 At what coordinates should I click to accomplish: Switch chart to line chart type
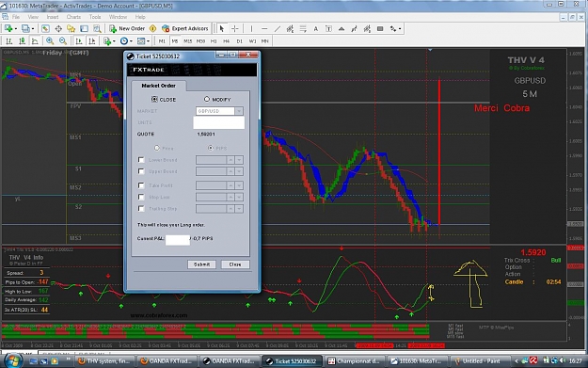tap(35, 40)
